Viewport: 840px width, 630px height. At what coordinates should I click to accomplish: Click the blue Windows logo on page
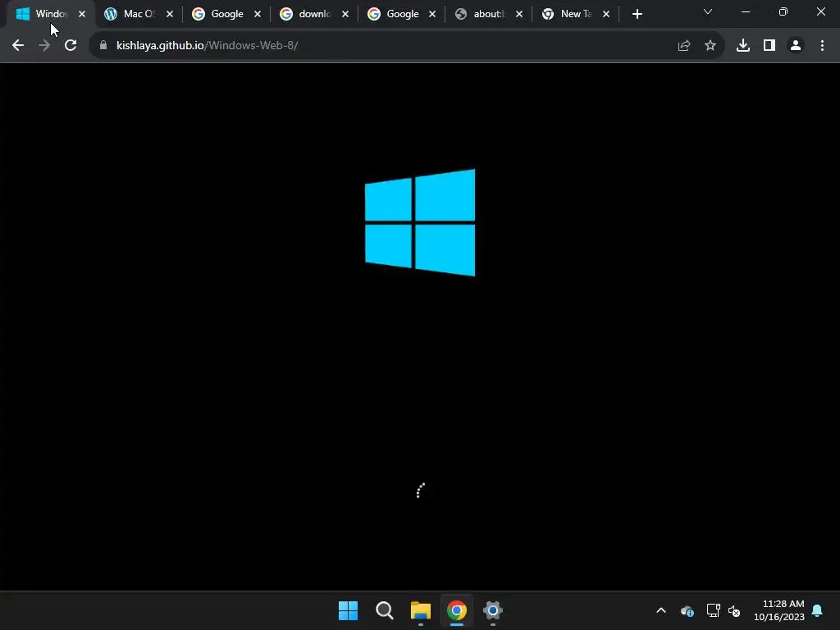tap(420, 223)
